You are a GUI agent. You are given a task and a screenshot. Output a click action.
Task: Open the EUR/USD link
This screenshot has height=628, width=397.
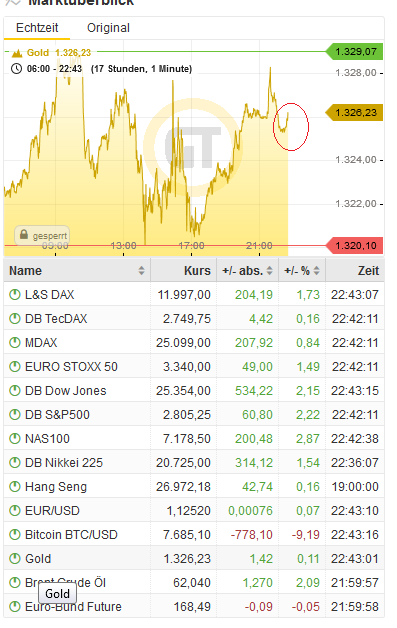pos(52,511)
